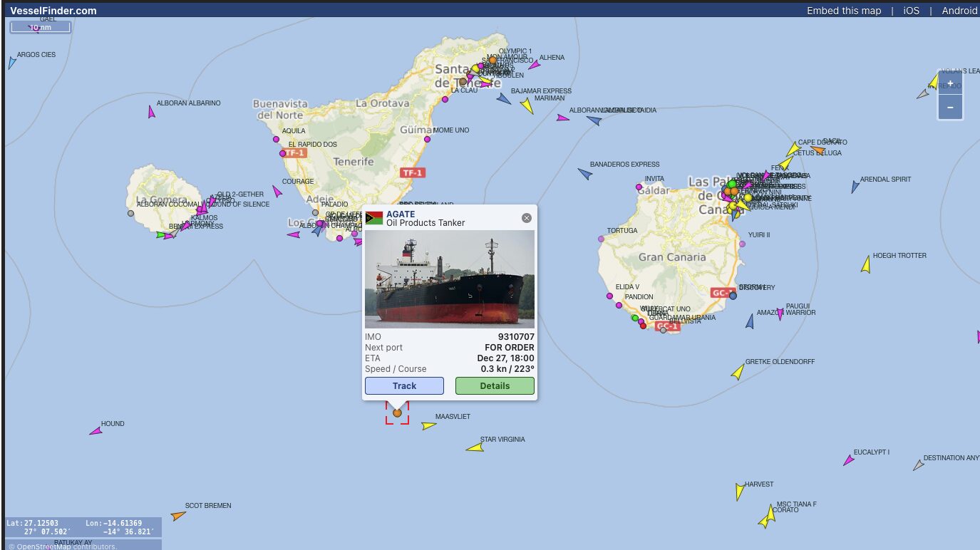980x550 pixels.
Task: Select the MAASVLIET ship marker
Action: pyautogui.click(x=428, y=426)
